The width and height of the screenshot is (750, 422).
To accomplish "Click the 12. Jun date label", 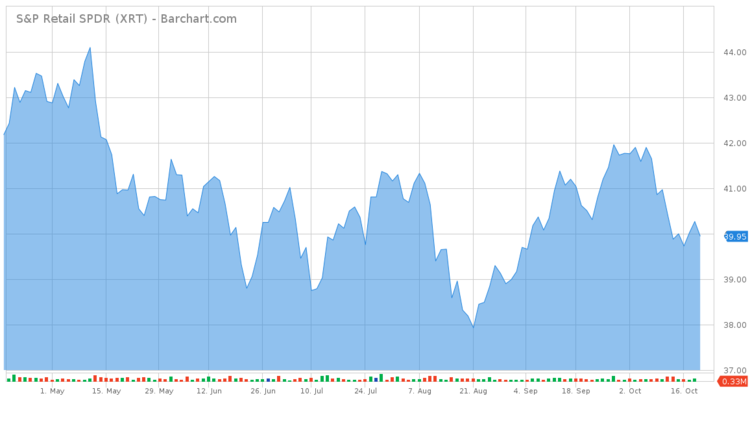I will pos(209,391).
